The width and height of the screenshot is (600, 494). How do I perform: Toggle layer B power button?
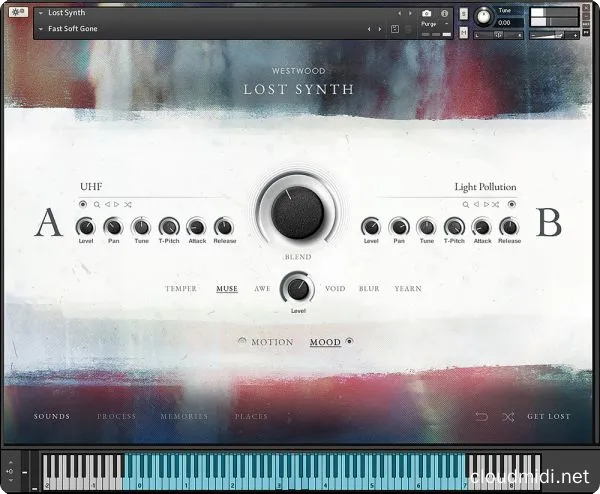(x=512, y=204)
